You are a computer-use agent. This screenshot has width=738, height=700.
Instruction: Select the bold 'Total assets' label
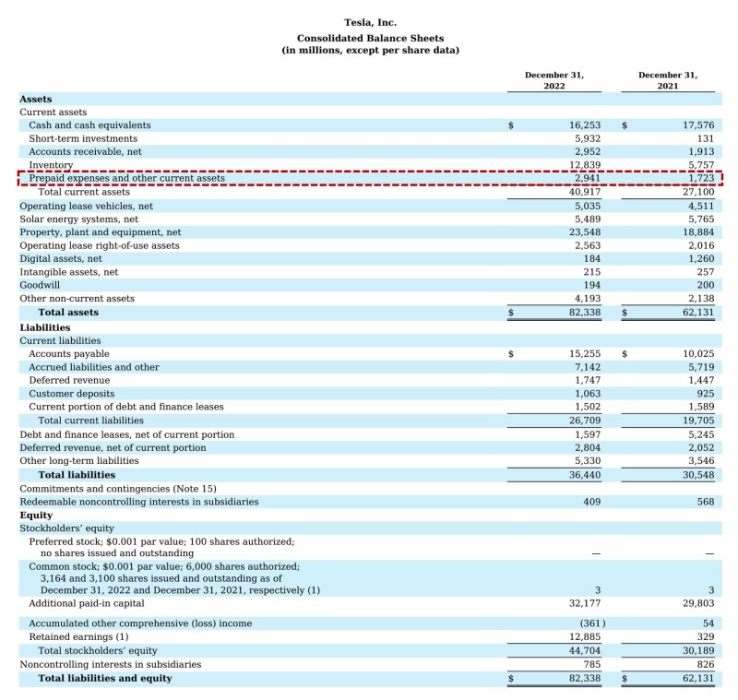click(68, 313)
